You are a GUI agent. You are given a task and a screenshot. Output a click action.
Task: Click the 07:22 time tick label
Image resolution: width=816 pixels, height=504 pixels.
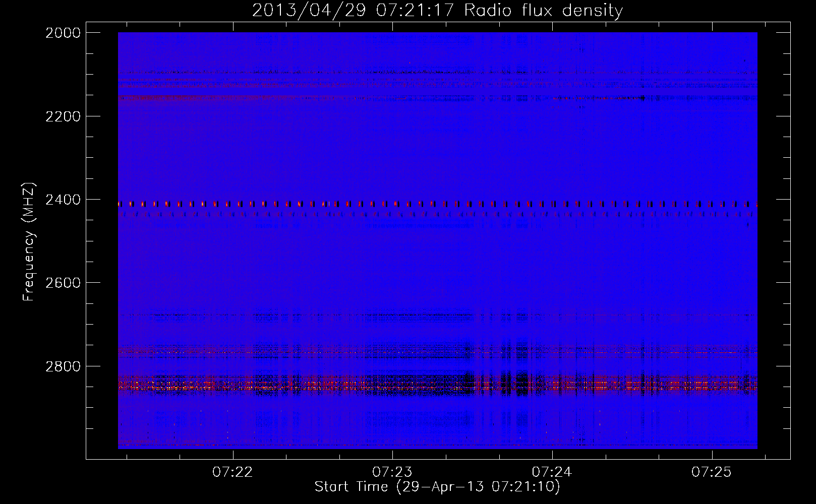pos(232,472)
